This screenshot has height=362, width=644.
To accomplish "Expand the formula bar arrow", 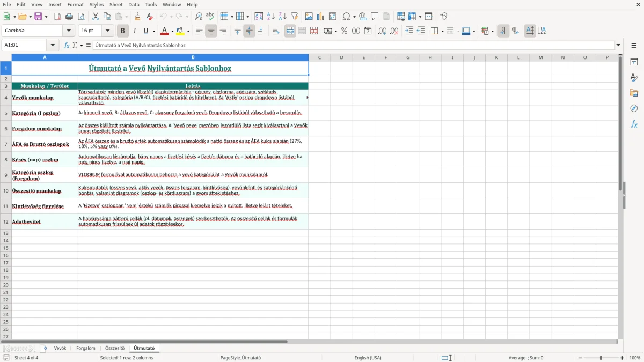I will (x=618, y=45).
